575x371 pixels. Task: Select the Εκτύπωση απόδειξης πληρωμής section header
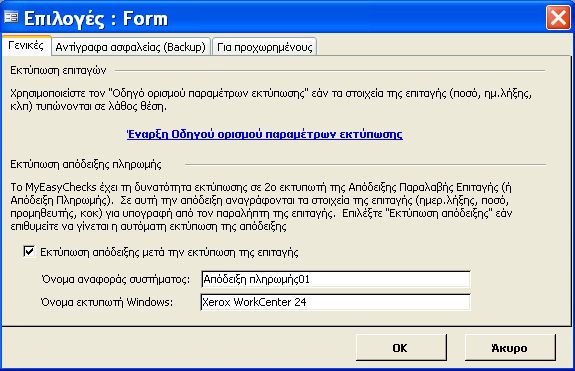(x=86, y=164)
